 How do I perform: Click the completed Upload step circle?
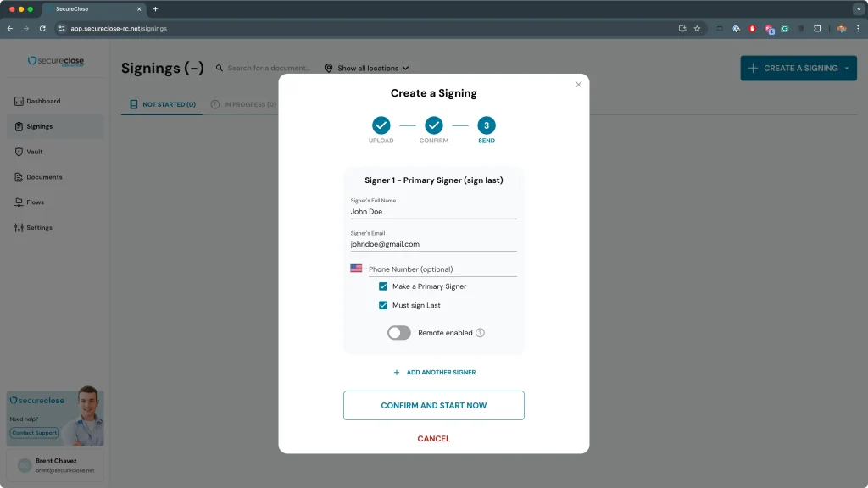point(381,125)
